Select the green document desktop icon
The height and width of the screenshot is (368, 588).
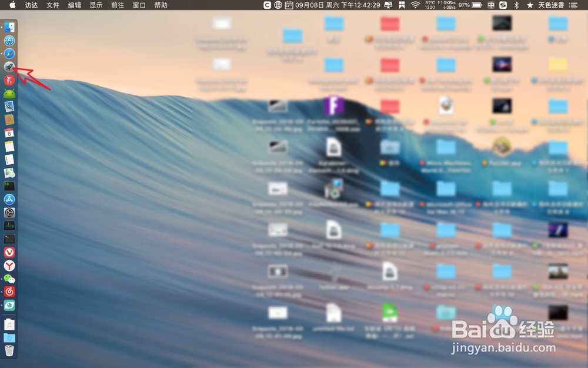[390, 313]
